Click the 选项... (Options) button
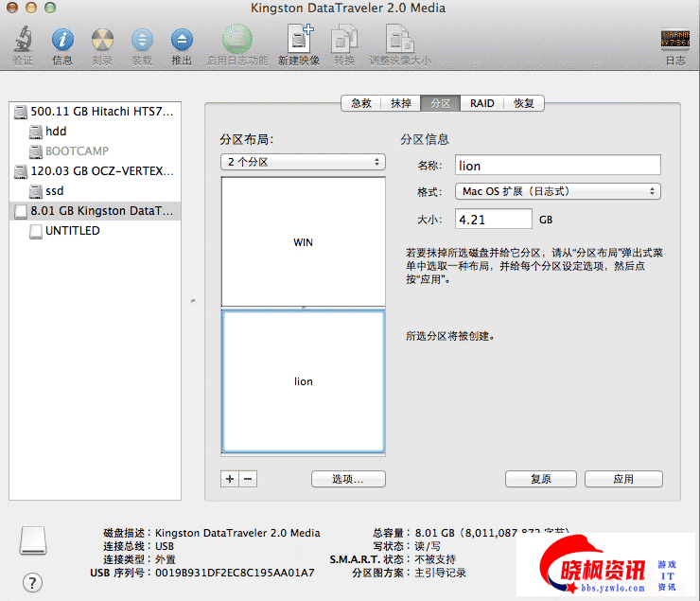700x601 pixels. (x=348, y=479)
